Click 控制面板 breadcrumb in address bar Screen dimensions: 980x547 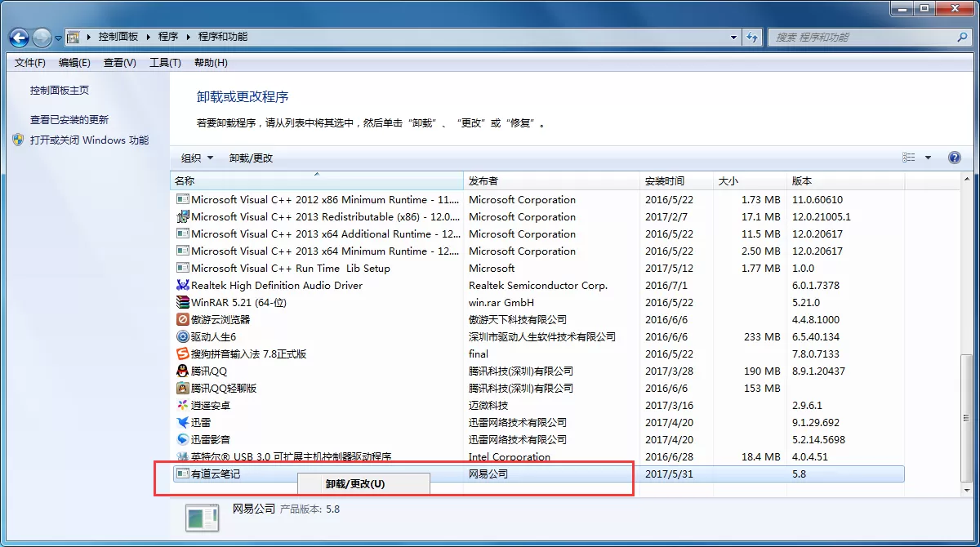[118, 37]
